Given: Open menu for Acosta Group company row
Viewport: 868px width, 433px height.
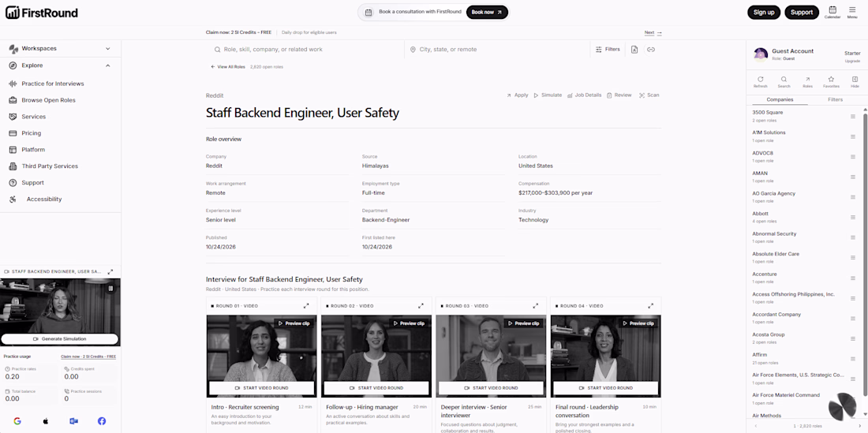Looking at the screenshot, I should [852, 338].
